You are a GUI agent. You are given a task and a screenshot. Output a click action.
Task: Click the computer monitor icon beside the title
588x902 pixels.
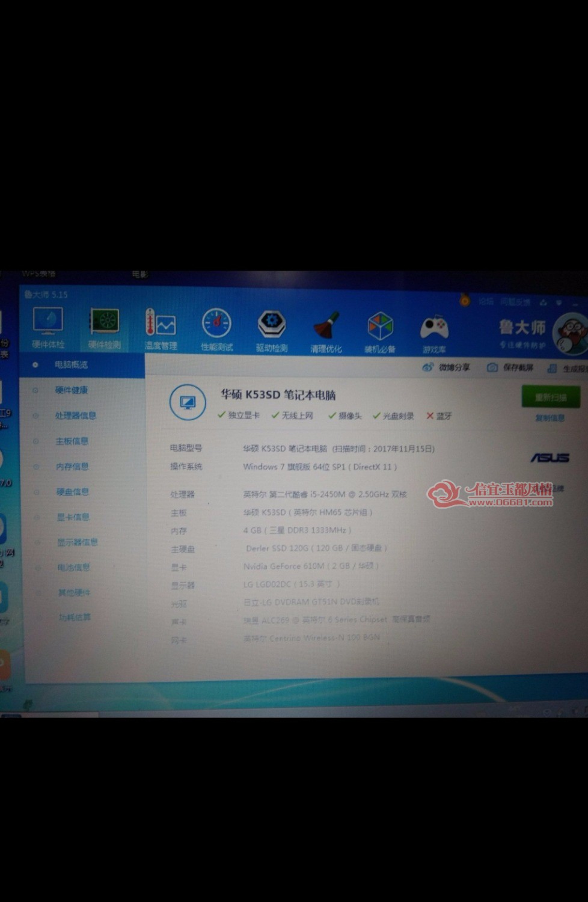(x=188, y=402)
